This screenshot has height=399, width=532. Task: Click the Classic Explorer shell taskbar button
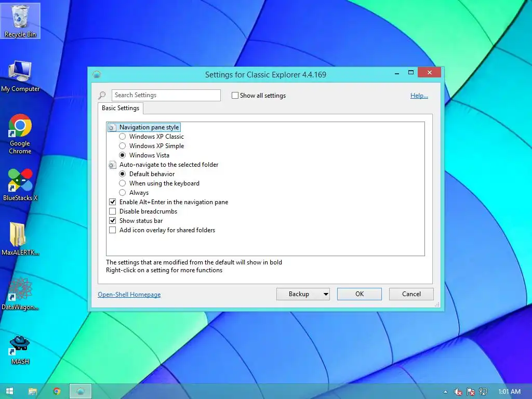[81, 391]
